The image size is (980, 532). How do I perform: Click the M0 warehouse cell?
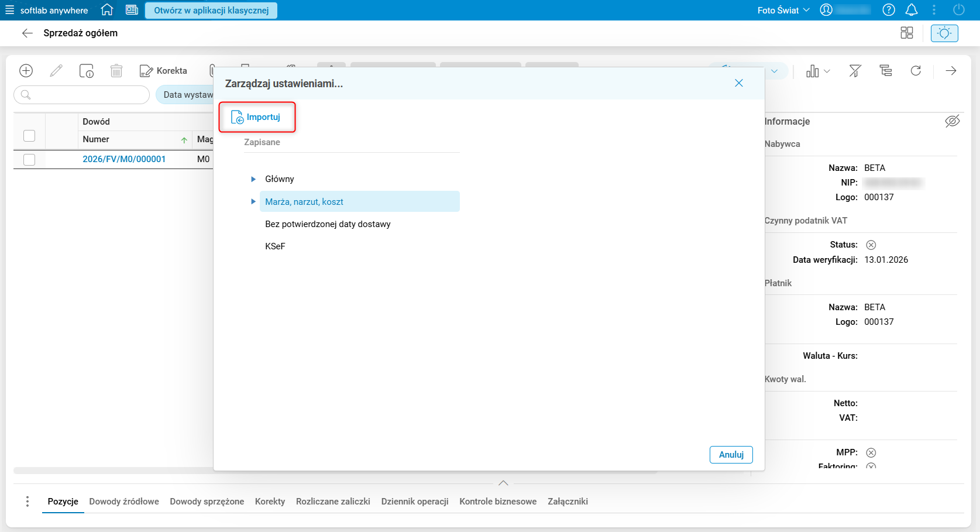(204, 159)
